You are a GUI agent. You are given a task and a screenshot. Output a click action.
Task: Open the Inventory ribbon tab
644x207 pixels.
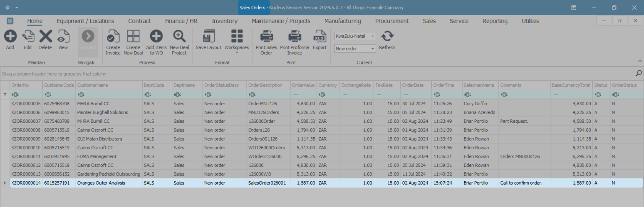tap(224, 21)
